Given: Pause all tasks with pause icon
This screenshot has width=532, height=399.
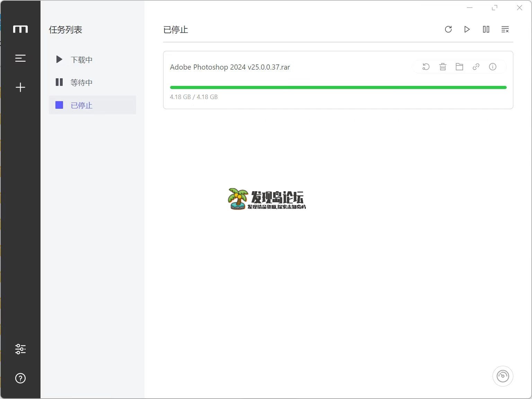Looking at the screenshot, I should 486,29.
